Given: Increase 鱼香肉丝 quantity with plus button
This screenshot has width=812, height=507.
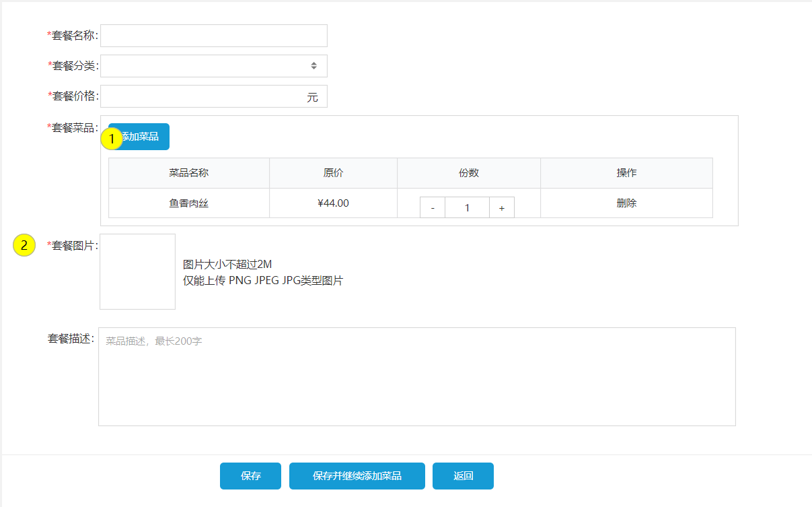Looking at the screenshot, I should [501, 208].
